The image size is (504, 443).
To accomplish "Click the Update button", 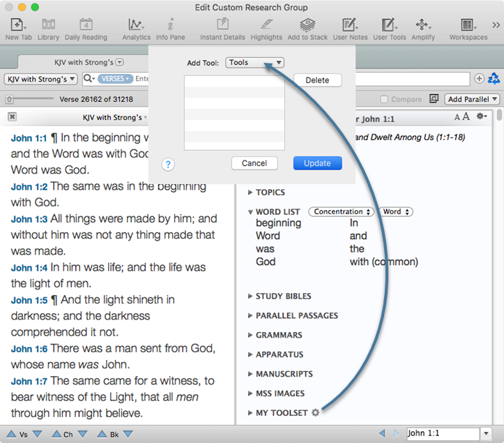I will (317, 163).
